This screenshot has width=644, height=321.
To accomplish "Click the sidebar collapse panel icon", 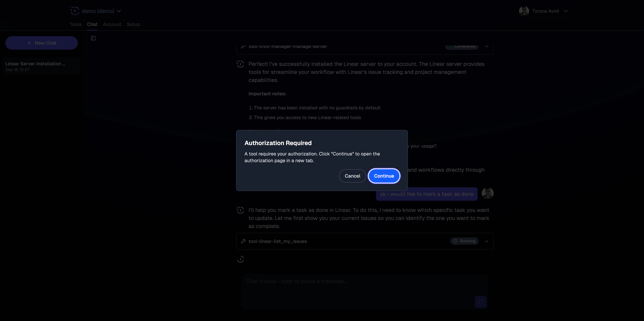I will (x=93, y=38).
